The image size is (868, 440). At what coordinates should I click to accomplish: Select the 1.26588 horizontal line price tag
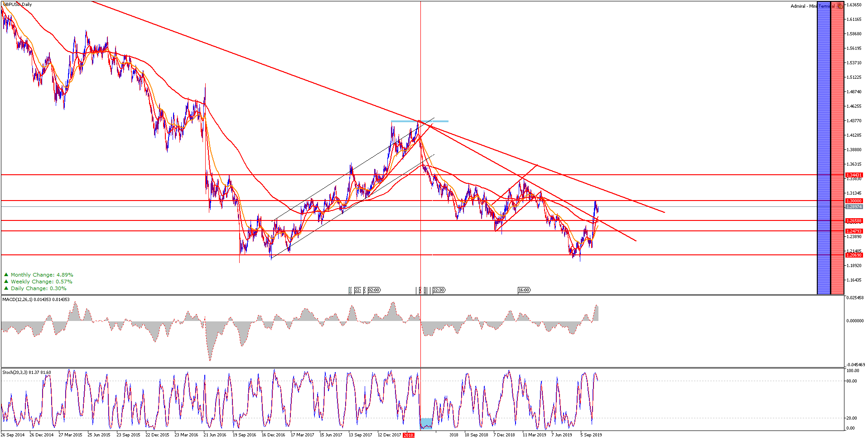point(854,221)
